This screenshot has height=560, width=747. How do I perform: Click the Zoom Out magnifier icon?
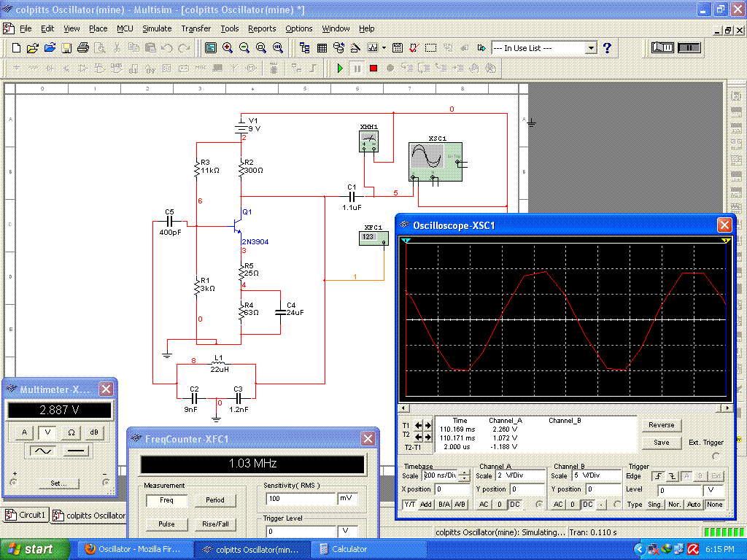[x=244, y=47]
